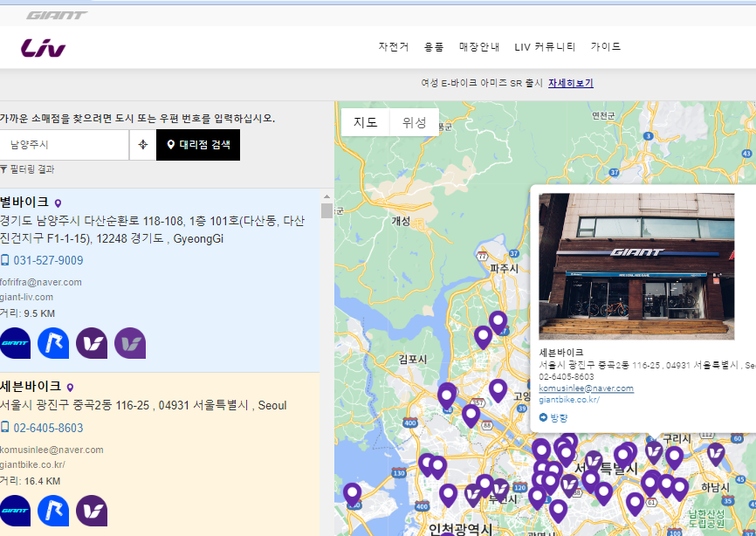Click Giant brand badge under 별바이크
This screenshot has height=536, width=756.
[x=15, y=343]
